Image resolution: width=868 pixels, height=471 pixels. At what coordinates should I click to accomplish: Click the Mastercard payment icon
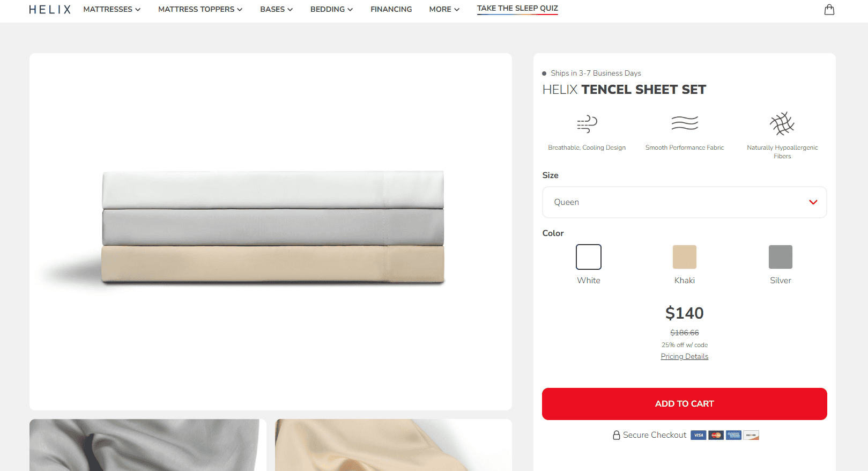tap(716, 435)
